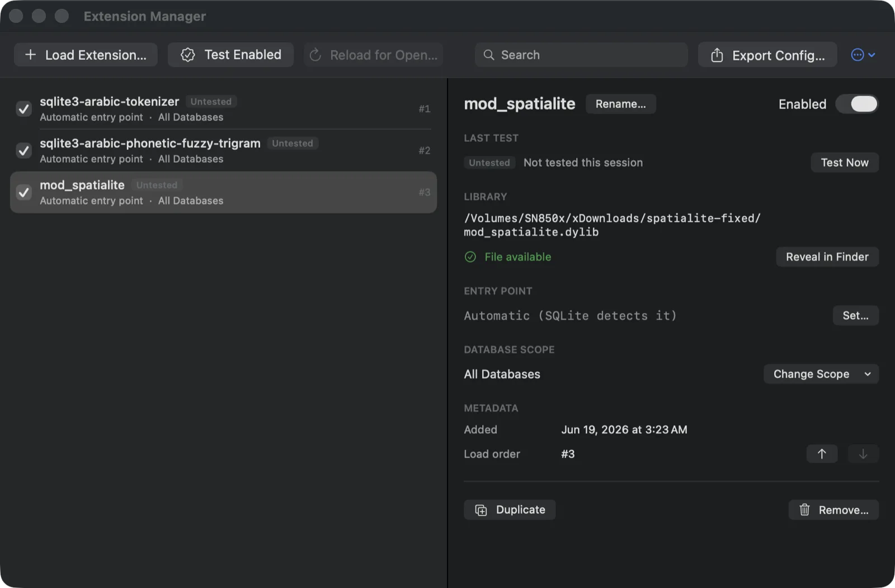895x588 pixels.
Task: Click the magnifying glass search icon
Action: pos(489,55)
